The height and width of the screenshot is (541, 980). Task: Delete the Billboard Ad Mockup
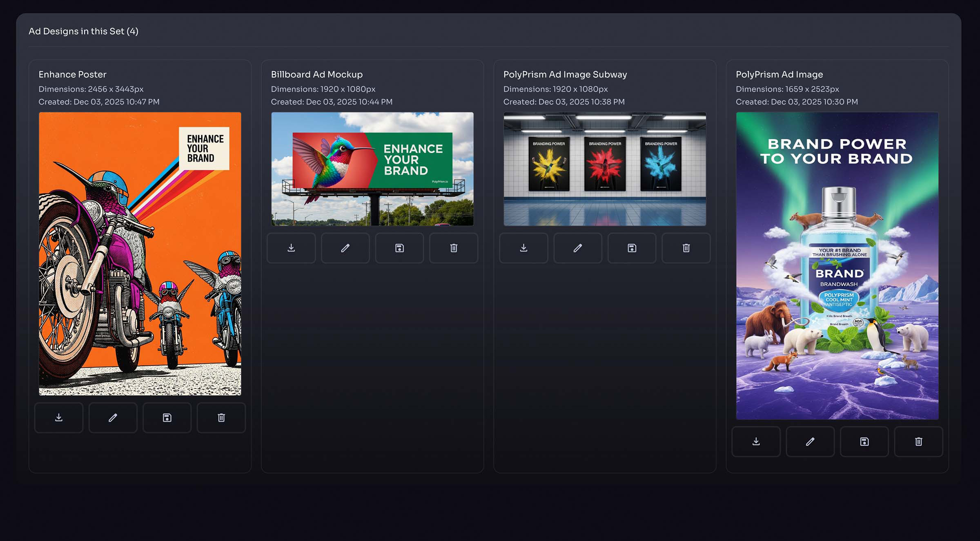(454, 248)
